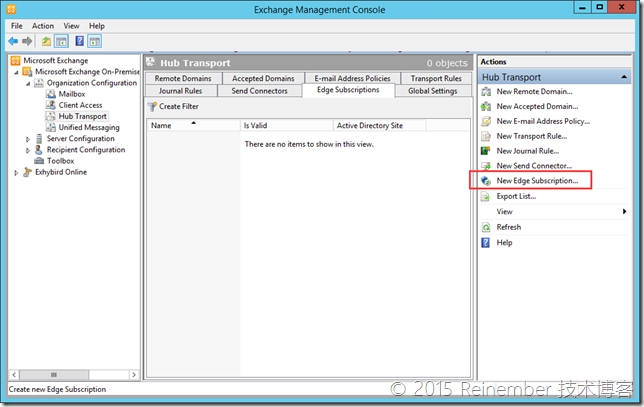
Task: Click the Client Access node icon
Action: 51,105
